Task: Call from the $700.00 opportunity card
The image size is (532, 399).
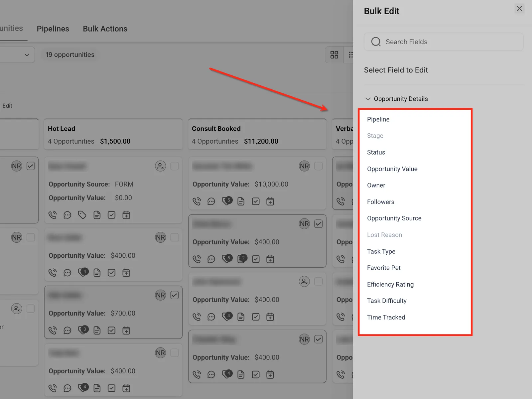Action: (53, 331)
